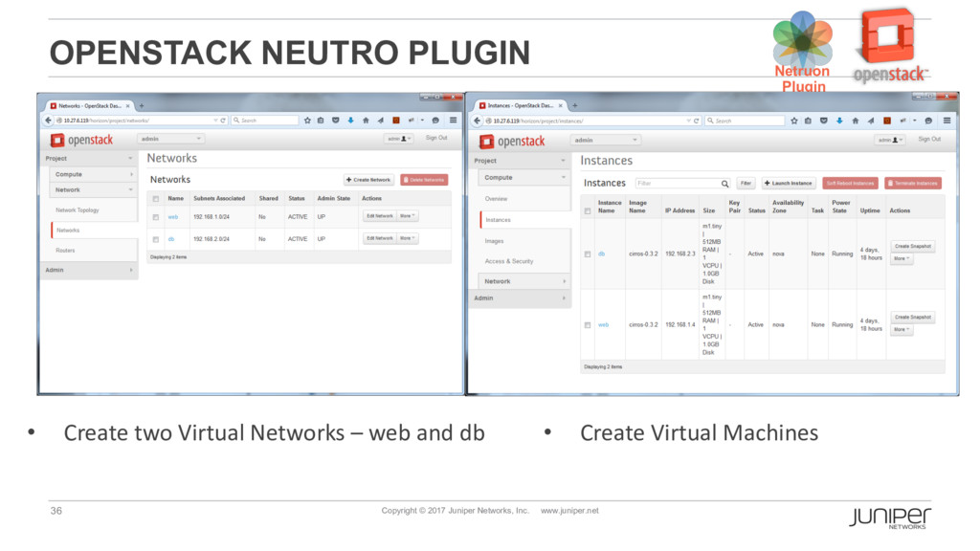Open More dropdown for web instance
Screen dimensions: 980x551
(x=902, y=329)
